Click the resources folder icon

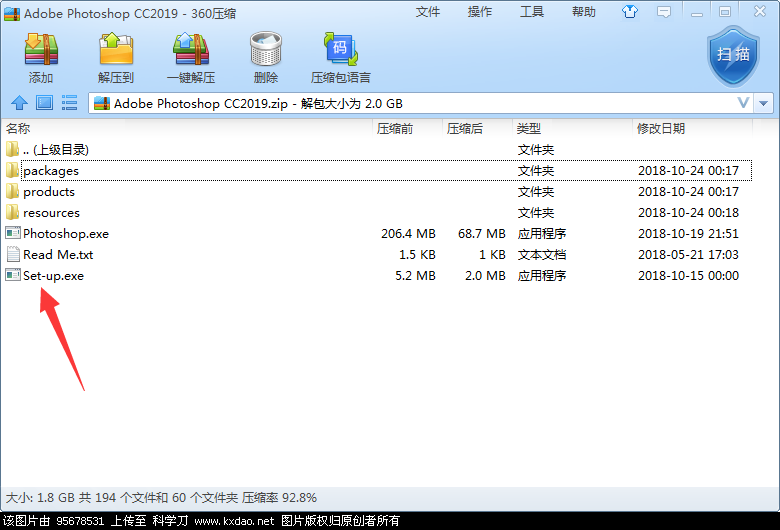(x=12, y=212)
